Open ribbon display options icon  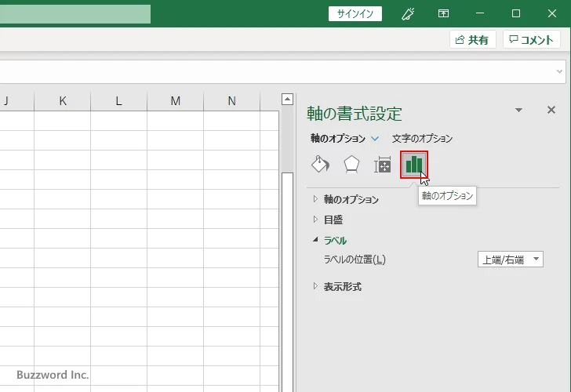click(x=443, y=13)
